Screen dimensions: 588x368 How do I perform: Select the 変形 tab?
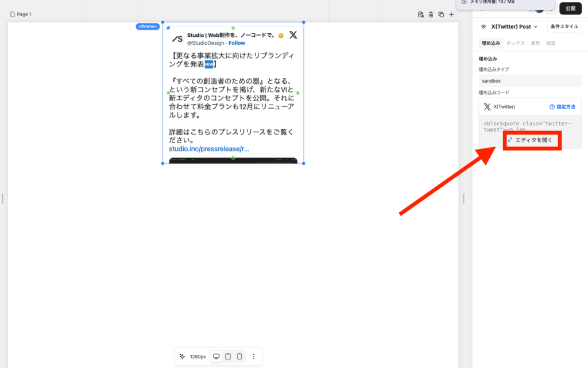535,43
